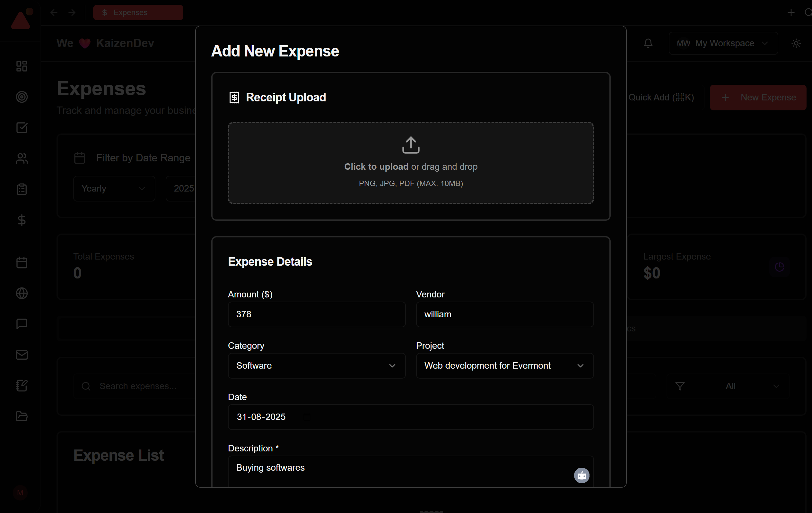812x513 pixels.
Task: Open the All filter dropdown
Action: pyautogui.click(x=728, y=386)
